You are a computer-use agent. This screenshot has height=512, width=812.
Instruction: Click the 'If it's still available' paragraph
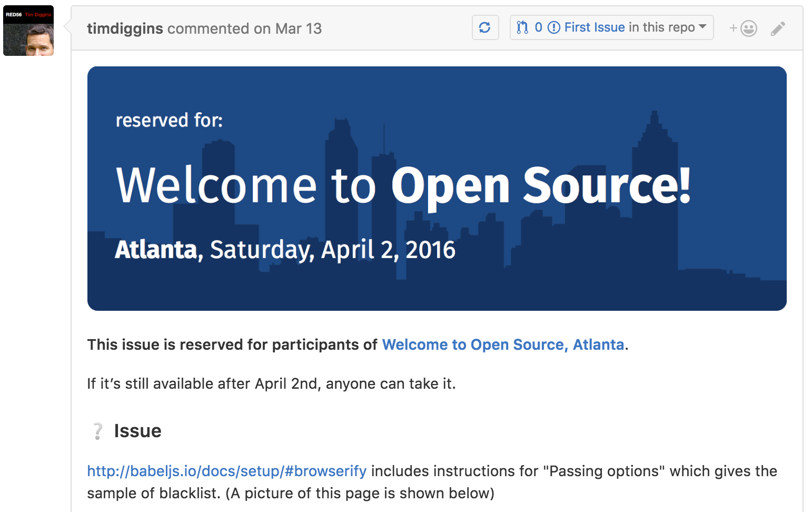[x=271, y=383]
